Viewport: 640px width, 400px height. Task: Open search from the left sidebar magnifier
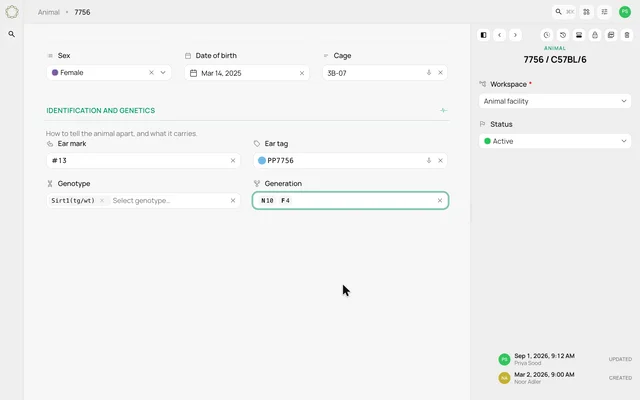[12, 34]
